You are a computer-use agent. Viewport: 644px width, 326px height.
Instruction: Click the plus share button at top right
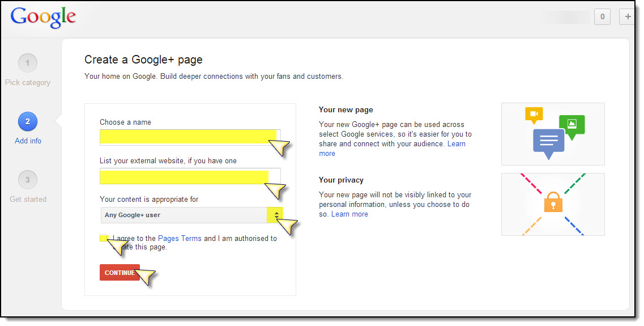pyautogui.click(x=628, y=17)
